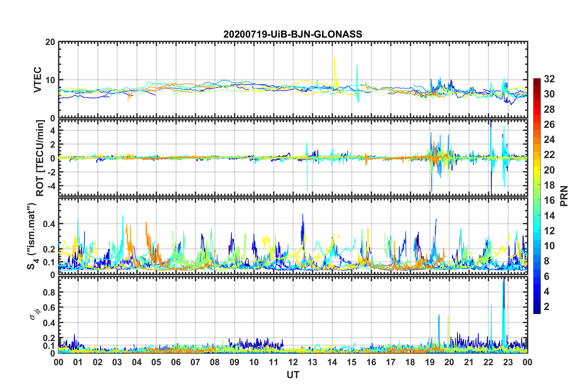The height and width of the screenshot is (392, 586).
Task: Click inside the ROT plot panel
Action: pyautogui.click(x=293, y=158)
